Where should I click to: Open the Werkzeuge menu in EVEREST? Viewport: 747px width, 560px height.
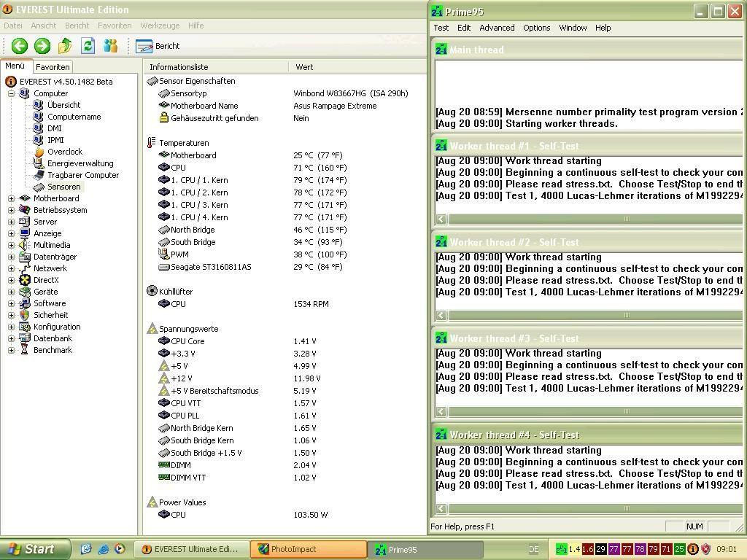[x=160, y=26]
